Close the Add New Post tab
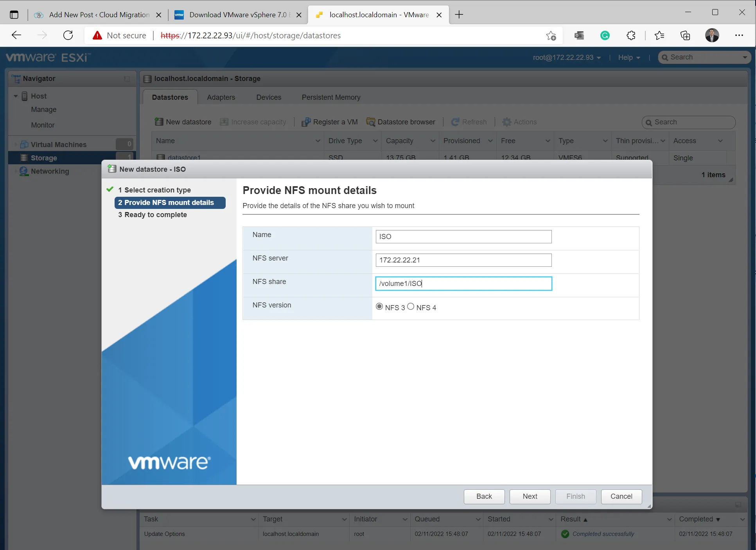Viewport: 756px width, 550px height. point(159,15)
